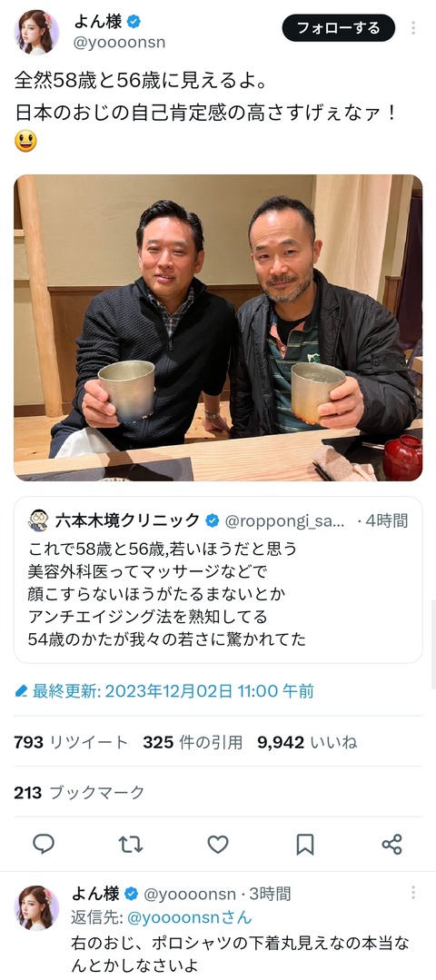Open the share icon menu
The width and height of the screenshot is (436, 980).
pos(391,844)
